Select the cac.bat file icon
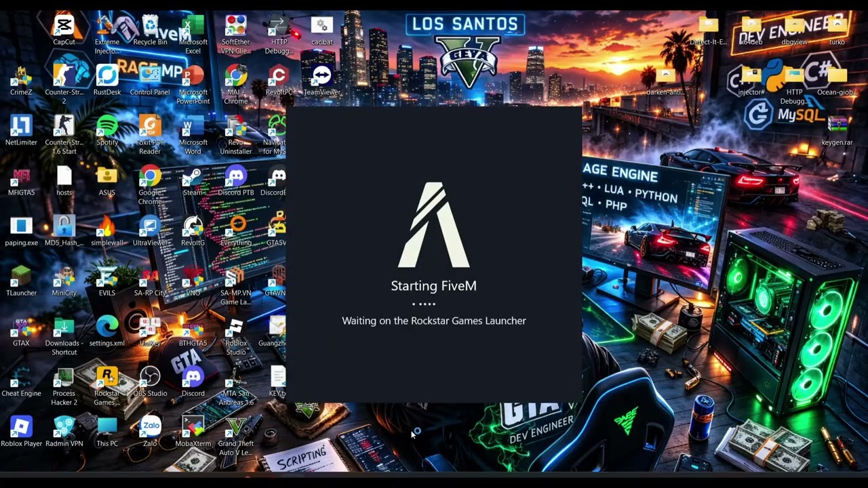 click(x=322, y=26)
